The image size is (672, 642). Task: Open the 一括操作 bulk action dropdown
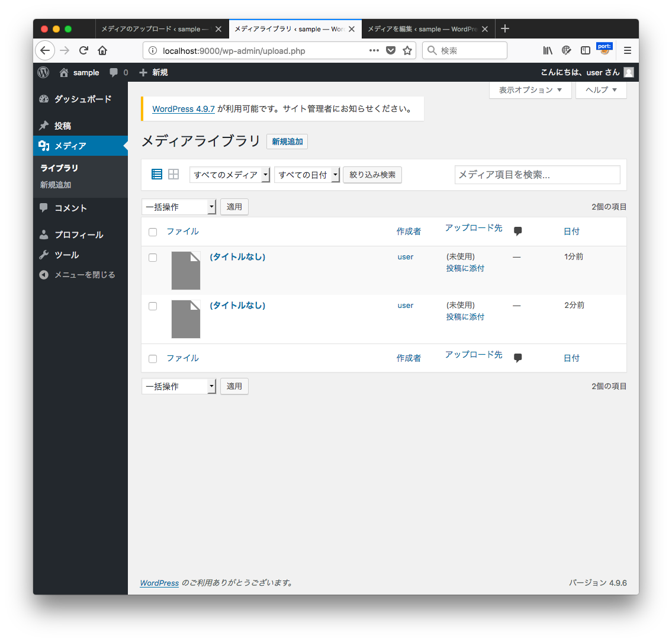click(179, 207)
